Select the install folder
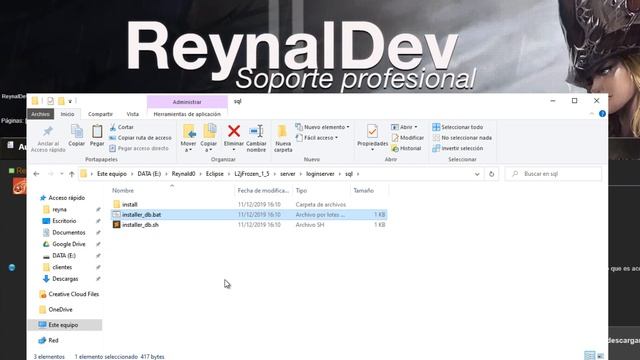This screenshot has width=640, height=360. click(249, 204)
